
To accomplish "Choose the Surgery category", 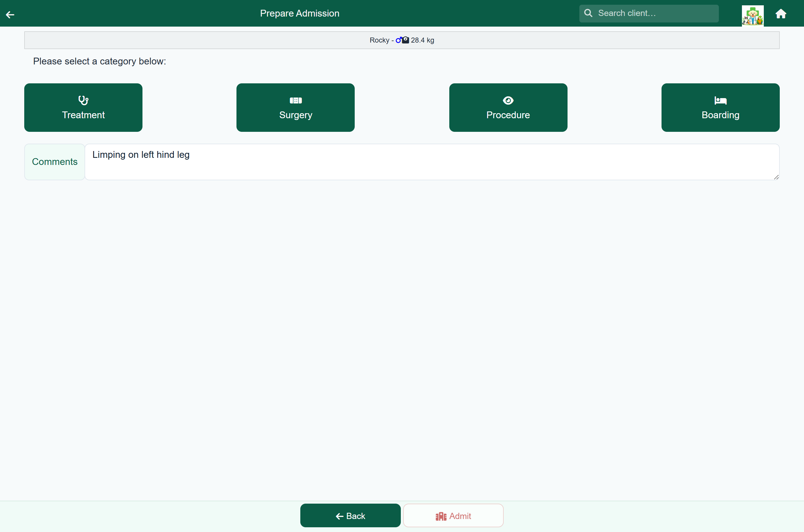I will tap(296, 108).
